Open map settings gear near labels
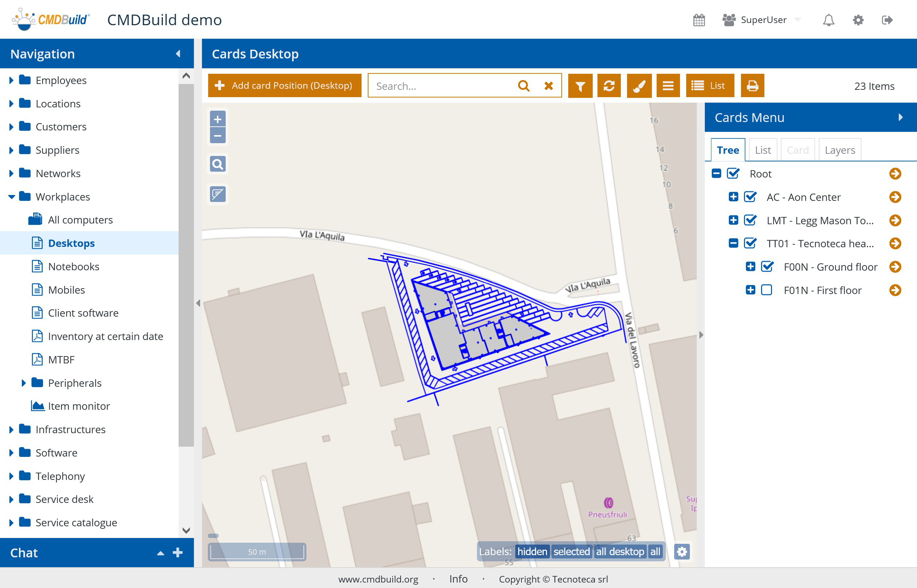Image resolution: width=917 pixels, height=588 pixels. tap(681, 552)
